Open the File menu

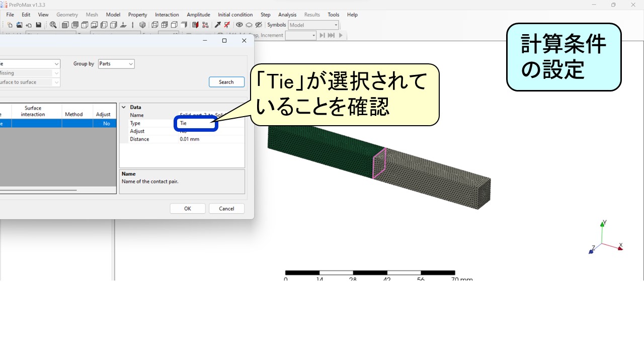pyautogui.click(x=10, y=15)
